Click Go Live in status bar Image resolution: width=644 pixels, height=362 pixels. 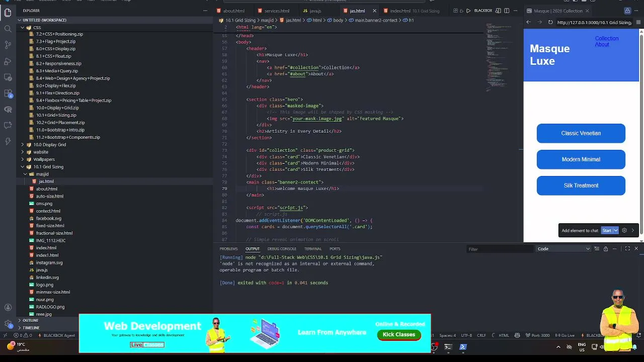pos(566,335)
